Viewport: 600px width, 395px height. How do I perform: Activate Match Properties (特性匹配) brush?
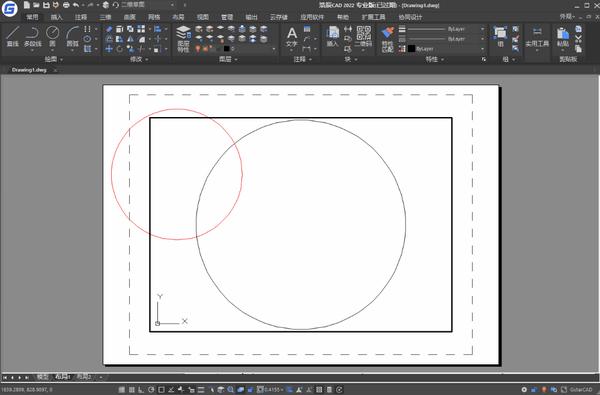coord(387,39)
